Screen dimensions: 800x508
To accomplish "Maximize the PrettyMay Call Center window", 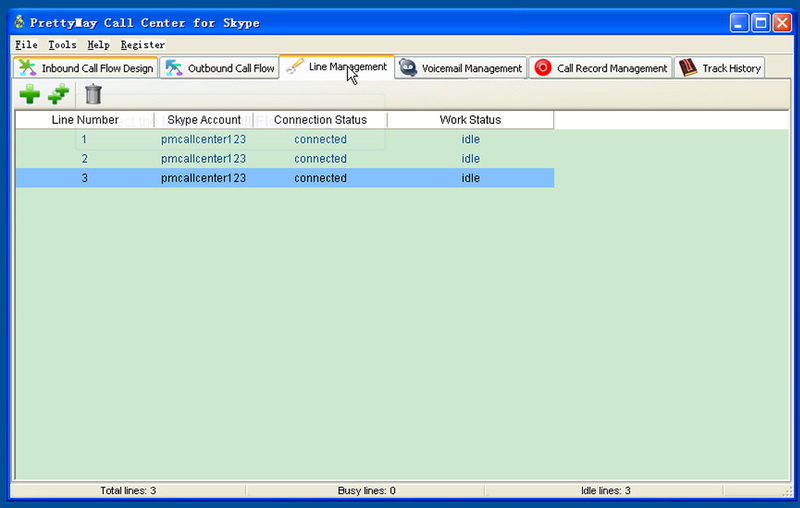I will (761, 23).
